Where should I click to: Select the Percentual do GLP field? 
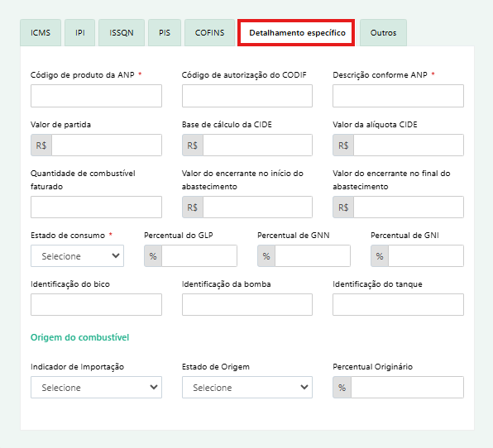(x=199, y=256)
